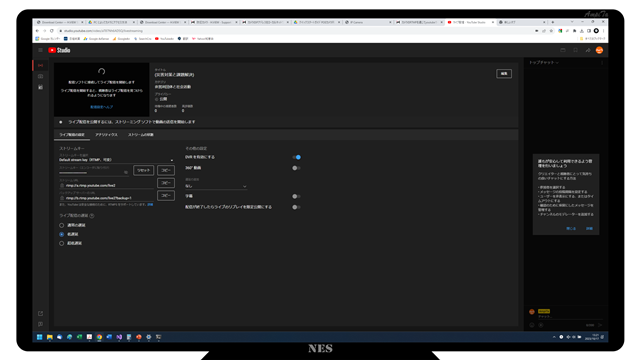Close the chat tips popup card
The height and width of the screenshot is (360, 640).
[571, 229]
